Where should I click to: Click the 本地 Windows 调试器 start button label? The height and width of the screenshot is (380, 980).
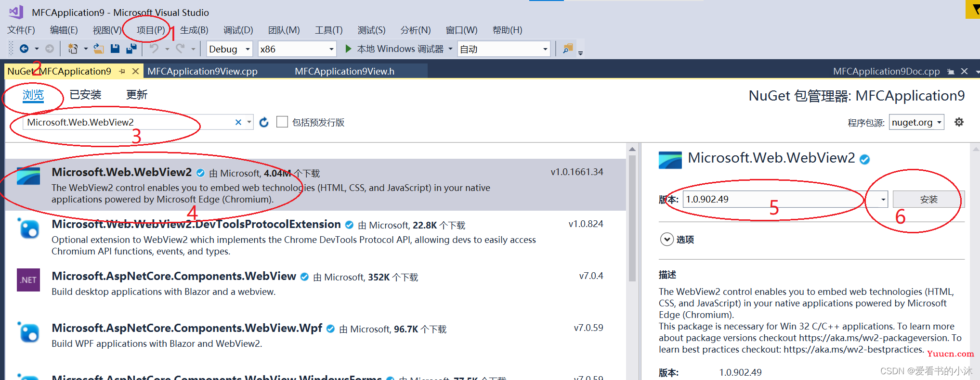(400, 49)
